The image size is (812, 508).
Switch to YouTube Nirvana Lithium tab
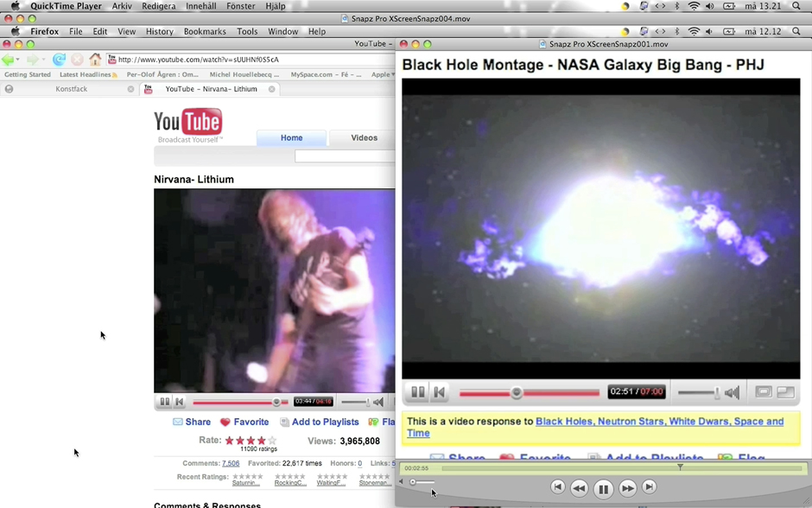pos(211,89)
